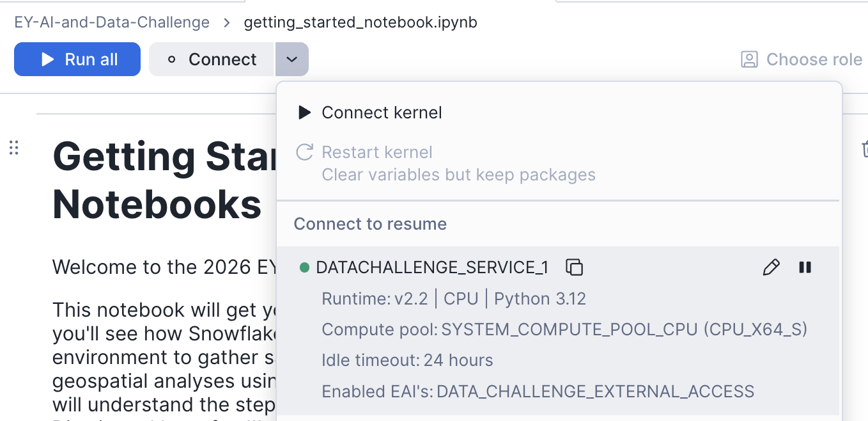The width and height of the screenshot is (868, 421).
Task: Click the green status dot beside DATACHALLENGE_SERVICE_1
Action: pos(304,267)
